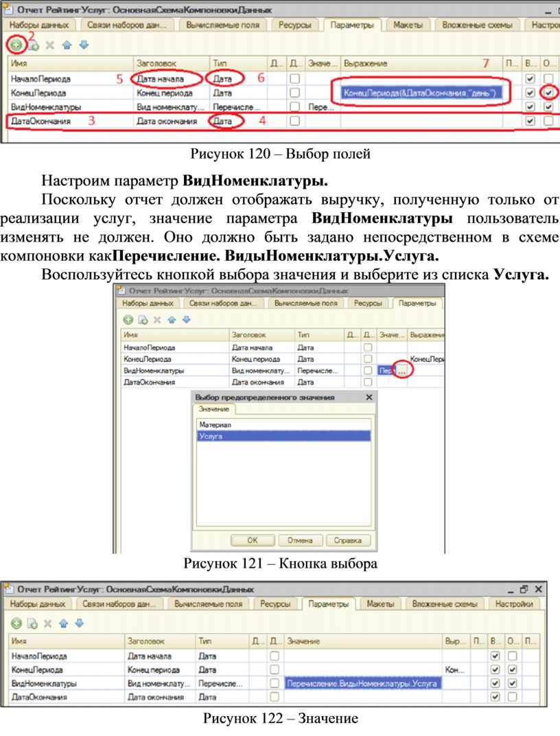This screenshot has height=736, width=560.
Task: Click the delete X icon in Figure 120 toolbar
Action: [x=49, y=45]
